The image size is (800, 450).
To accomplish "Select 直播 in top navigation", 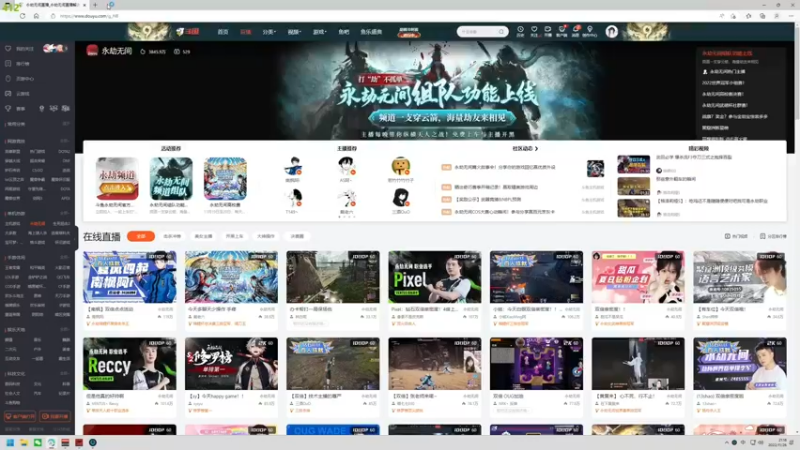I will pyautogui.click(x=245, y=32).
